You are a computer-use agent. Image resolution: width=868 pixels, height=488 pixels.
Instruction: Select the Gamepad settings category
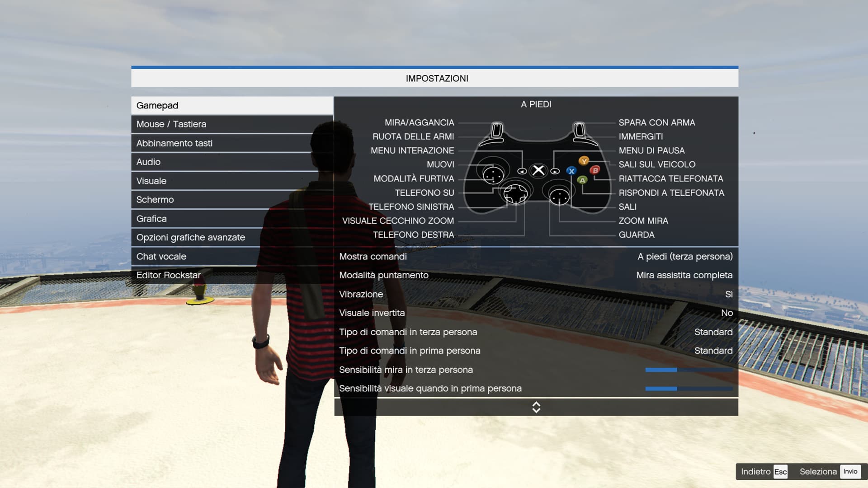(x=232, y=105)
